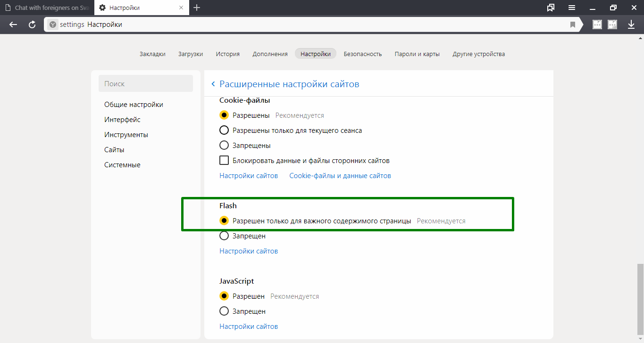Open Cookie-файлы и данные сайтов link
The width and height of the screenshot is (644, 343).
(x=340, y=176)
